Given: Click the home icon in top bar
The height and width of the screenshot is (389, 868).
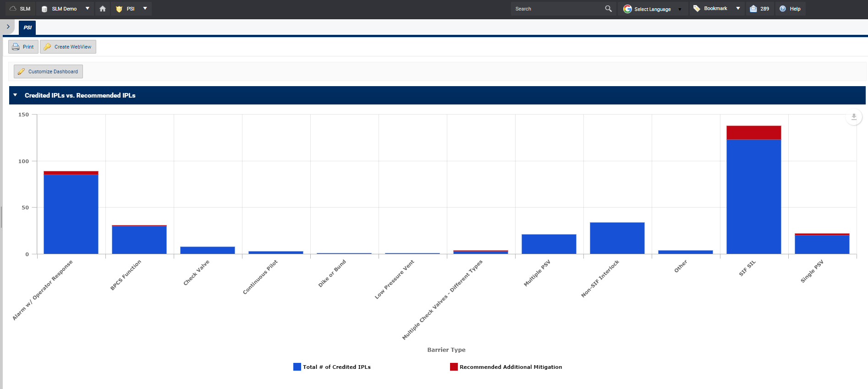Looking at the screenshot, I should pos(103,9).
